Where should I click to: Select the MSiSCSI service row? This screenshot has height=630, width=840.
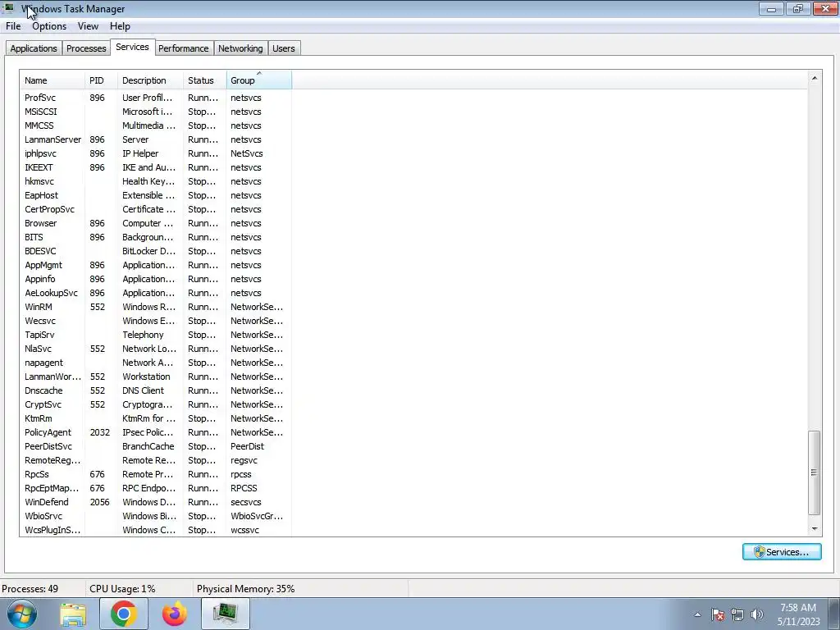click(x=156, y=112)
